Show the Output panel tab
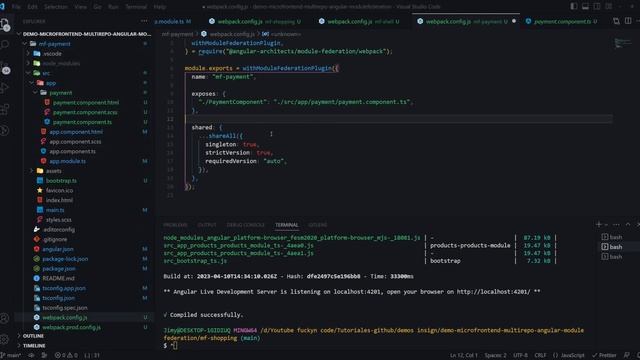This screenshot has width=640, height=360. click(x=207, y=225)
